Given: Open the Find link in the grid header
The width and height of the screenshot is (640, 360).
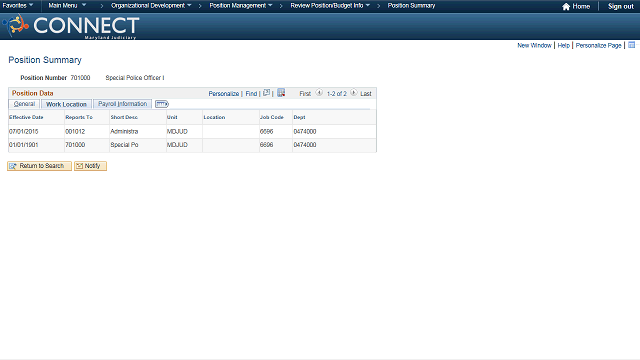Looking at the screenshot, I should coord(251,93).
